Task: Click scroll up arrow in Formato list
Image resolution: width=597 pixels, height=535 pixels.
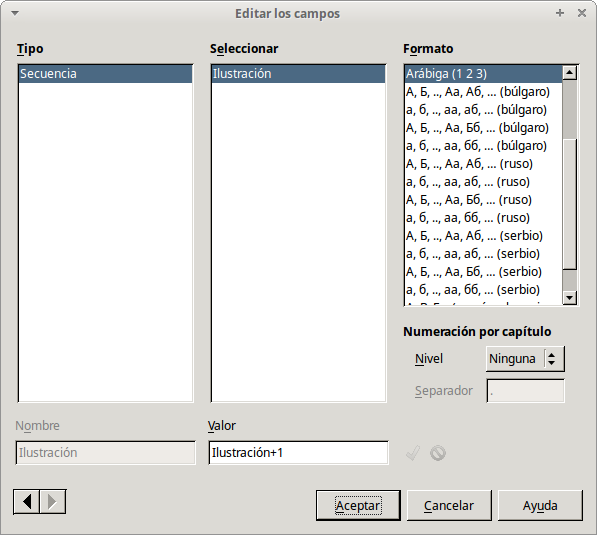Action: (x=570, y=72)
